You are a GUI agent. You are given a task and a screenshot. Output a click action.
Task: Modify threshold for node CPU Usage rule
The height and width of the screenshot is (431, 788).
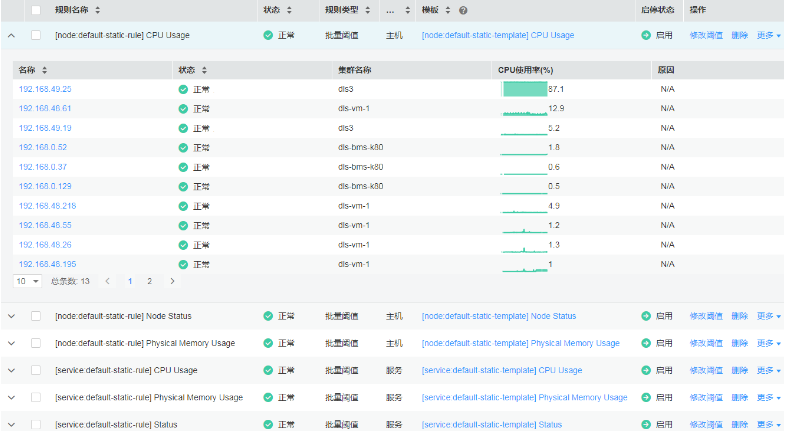point(706,35)
